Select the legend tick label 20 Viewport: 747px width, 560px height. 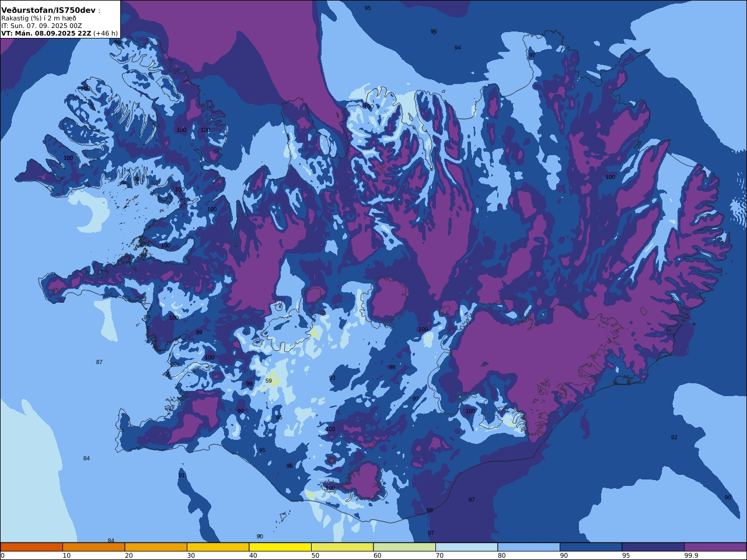click(128, 556)
